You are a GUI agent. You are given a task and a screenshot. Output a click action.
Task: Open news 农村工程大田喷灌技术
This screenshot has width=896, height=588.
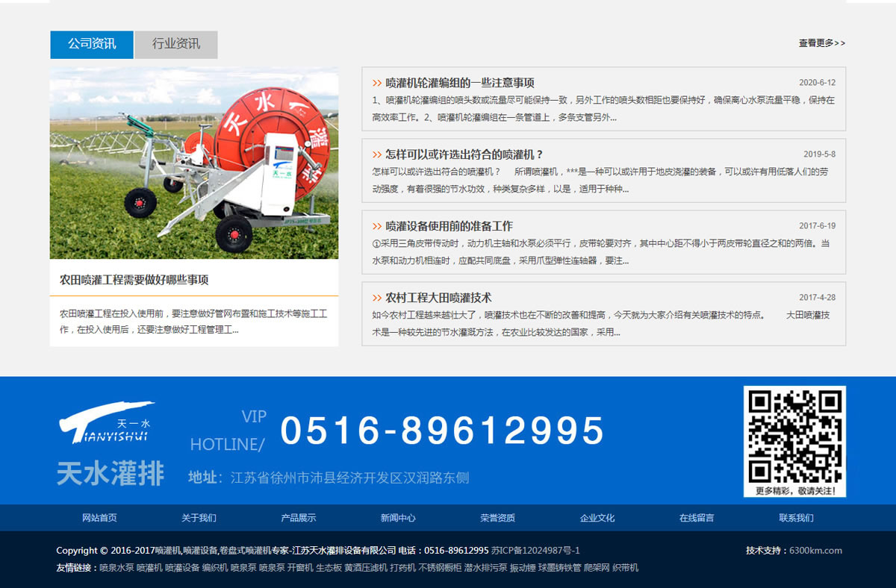tap(438, 298)
